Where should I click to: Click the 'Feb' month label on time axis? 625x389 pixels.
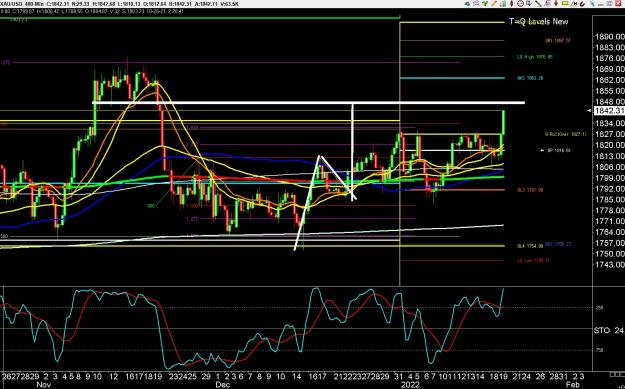[x=572, y=385]
